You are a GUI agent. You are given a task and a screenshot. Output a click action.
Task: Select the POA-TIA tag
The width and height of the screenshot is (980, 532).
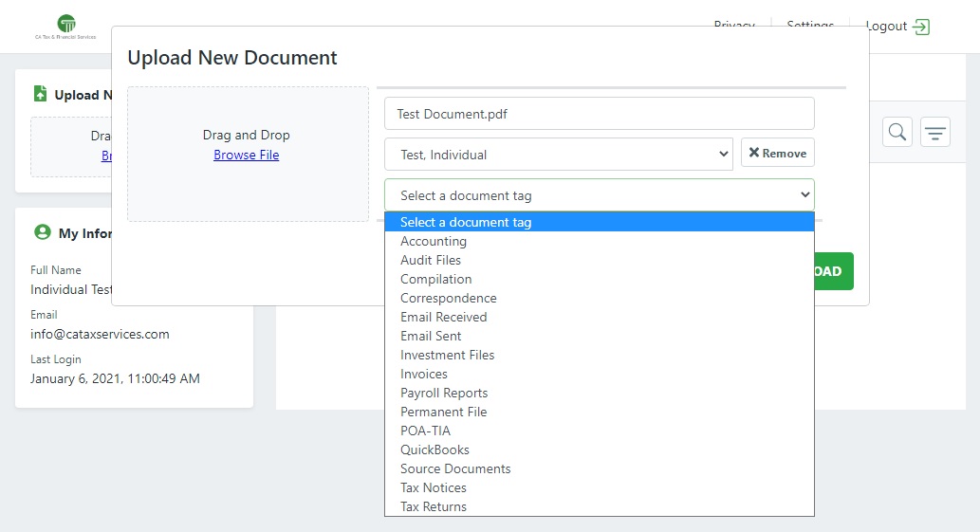coord(600,431)
